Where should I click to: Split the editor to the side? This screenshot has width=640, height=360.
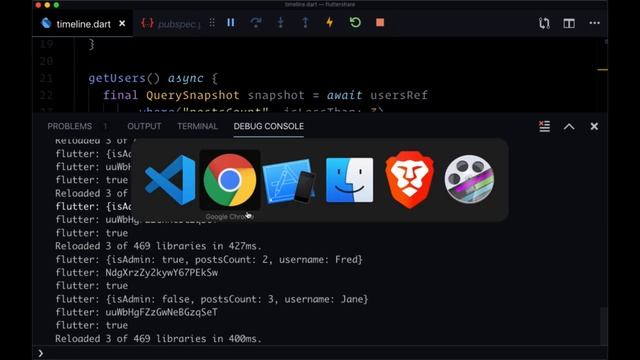tap(569, 23)
